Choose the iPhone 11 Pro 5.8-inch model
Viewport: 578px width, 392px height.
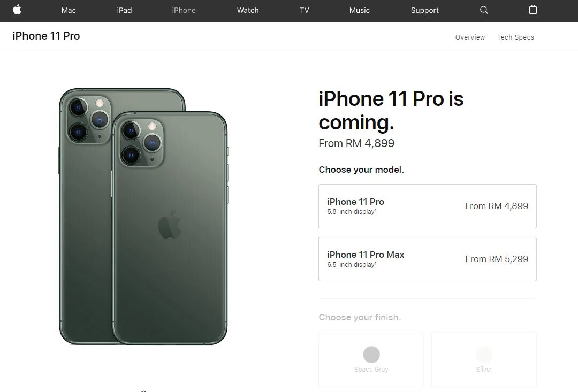(427, 206)
